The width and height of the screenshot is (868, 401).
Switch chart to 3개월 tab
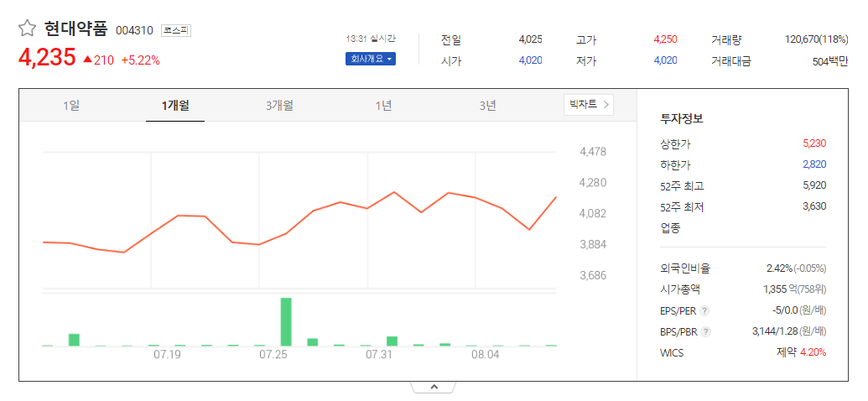tap(279, 105)
